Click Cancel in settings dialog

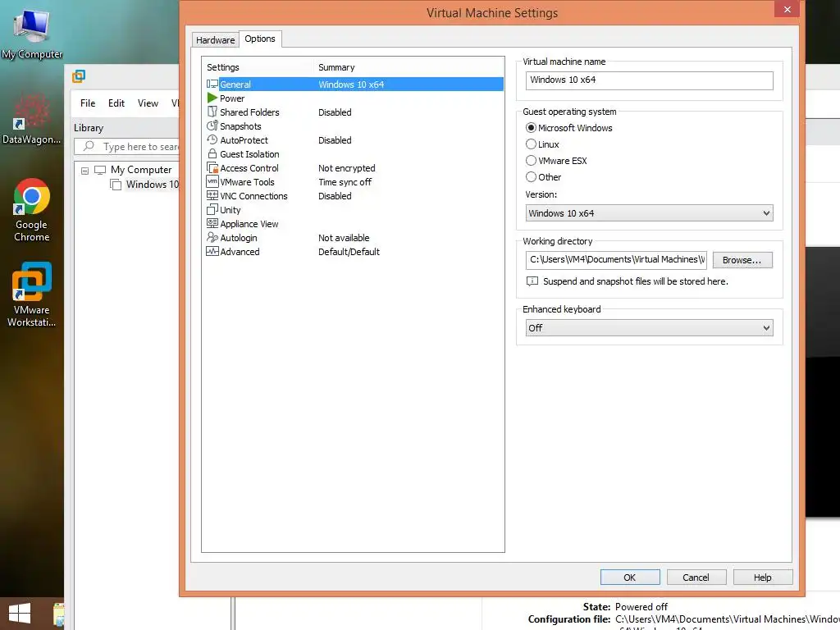coord(696,577)
